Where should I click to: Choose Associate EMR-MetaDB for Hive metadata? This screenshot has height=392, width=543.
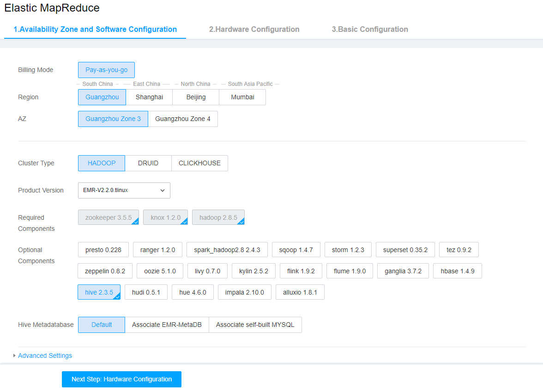(x=167, y=325)
